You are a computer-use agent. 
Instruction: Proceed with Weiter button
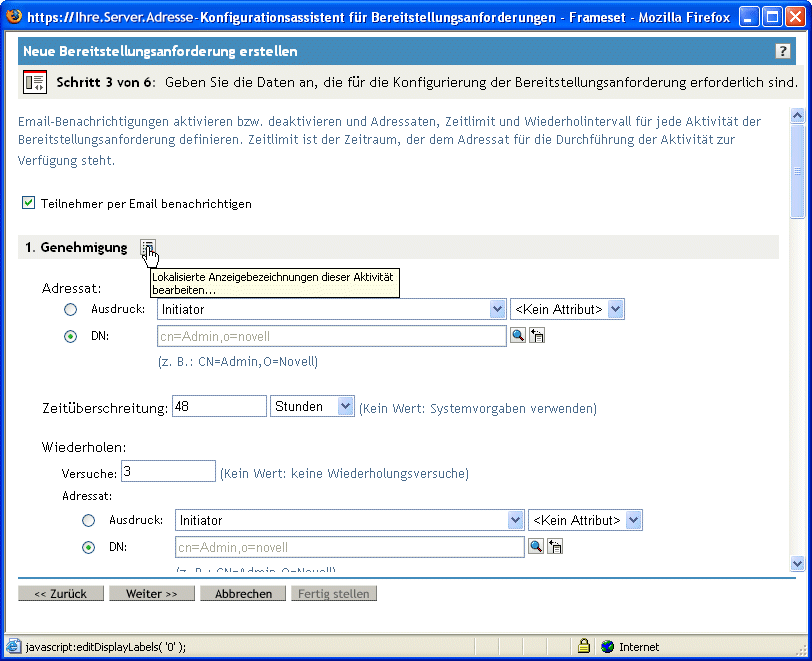coord(152,594)
